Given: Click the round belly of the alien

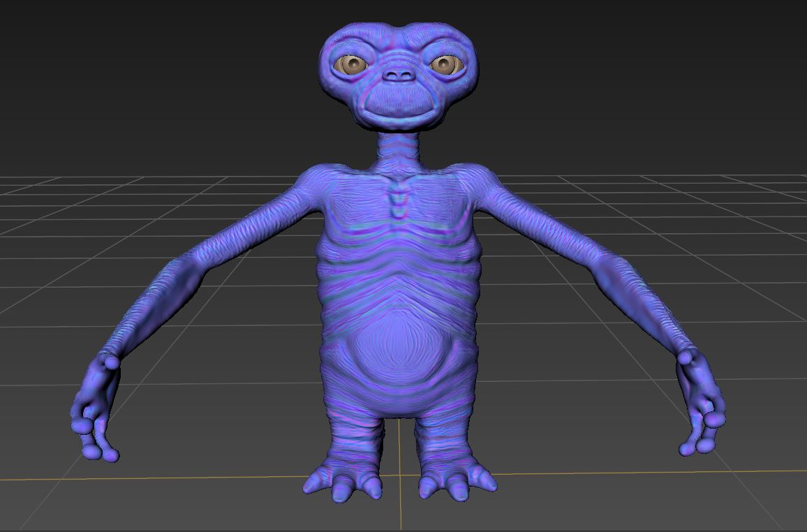Looking at the screenshot, I should tap(399, 349).
